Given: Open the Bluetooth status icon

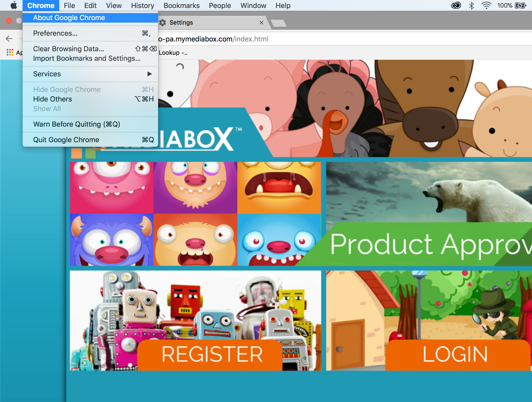Looking at the screenshot, I should (x=471, y=5).
